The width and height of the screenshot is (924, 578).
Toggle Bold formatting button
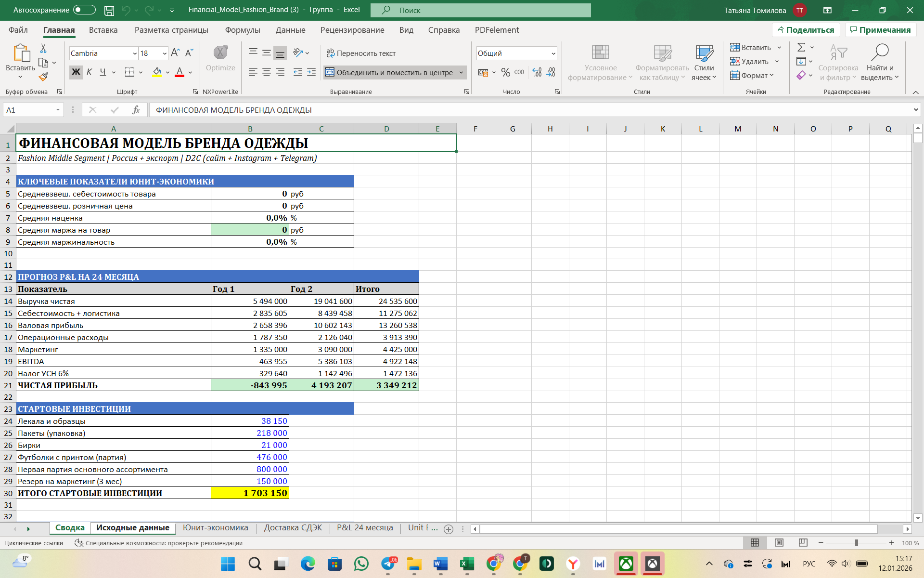[x=76, y=72]
